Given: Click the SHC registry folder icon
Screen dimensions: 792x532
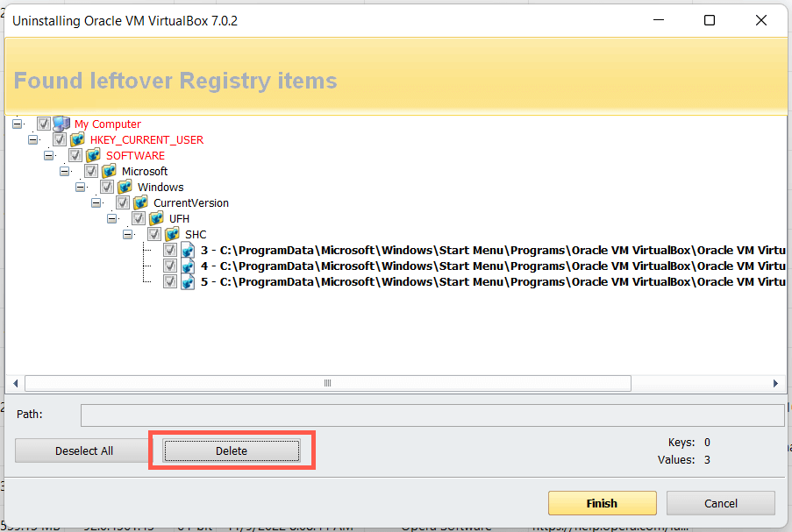Looking at the screenshot, I should tap(172, 234).
